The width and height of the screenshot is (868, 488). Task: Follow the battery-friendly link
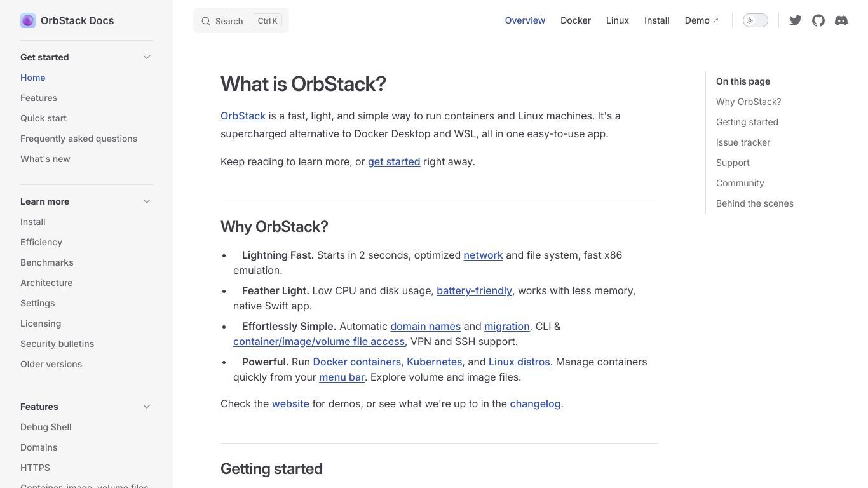(474, 290)
